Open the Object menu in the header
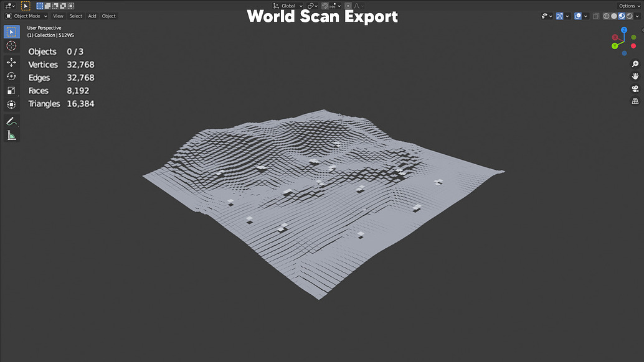 click(108, 16)
